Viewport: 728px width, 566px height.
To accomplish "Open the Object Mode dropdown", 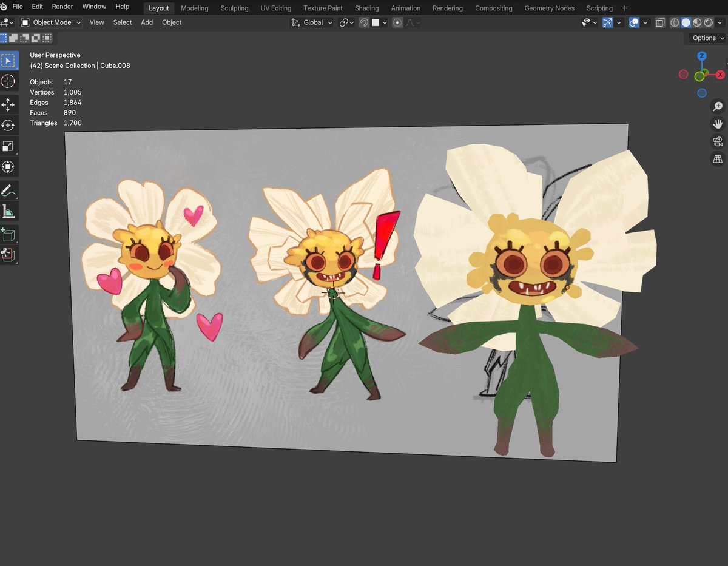I will (x=51, y=22).
